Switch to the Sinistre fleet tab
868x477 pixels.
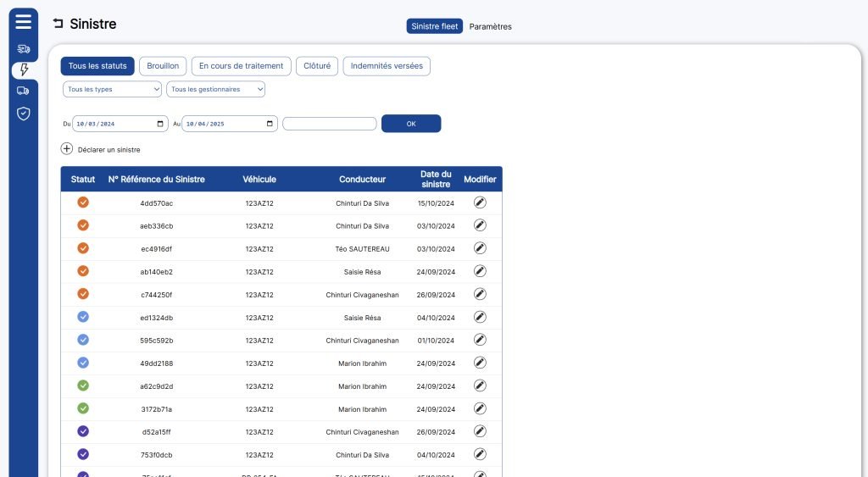pos(435,26)
